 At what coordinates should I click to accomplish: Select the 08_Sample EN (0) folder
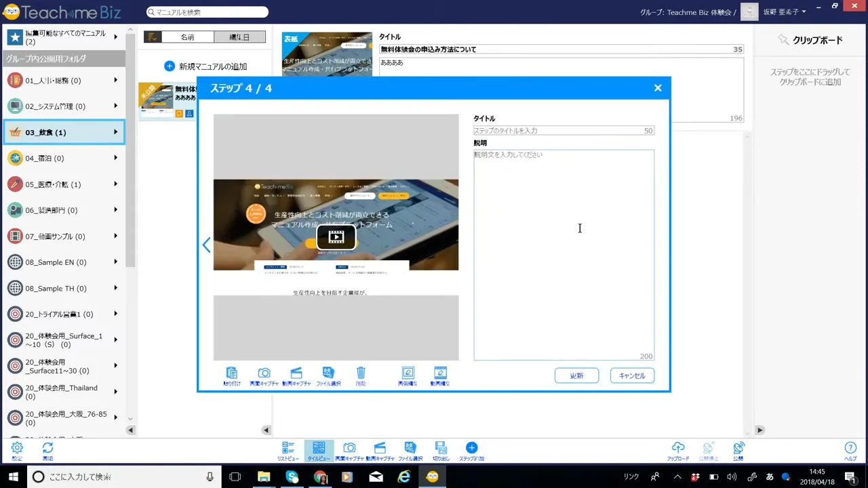[62, 262]
